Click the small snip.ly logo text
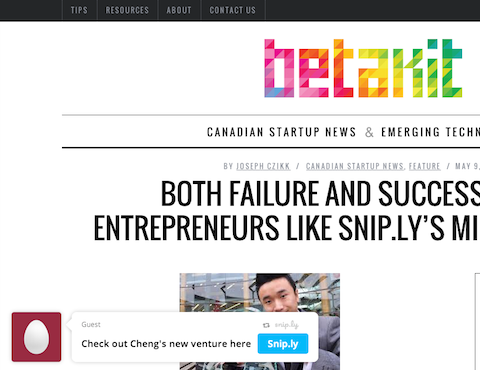 [287, 325]
